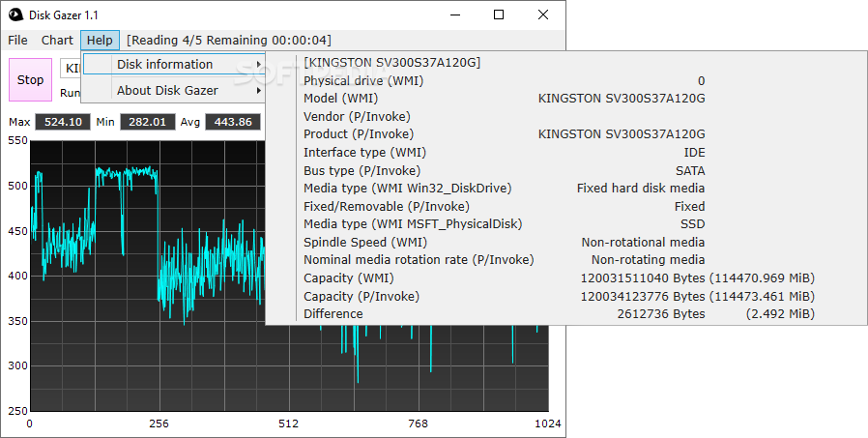Image resolution: width=868 pixels, height=438 pixels.
Task: Expand the Disk information submenu arrow
Action: 259,64
